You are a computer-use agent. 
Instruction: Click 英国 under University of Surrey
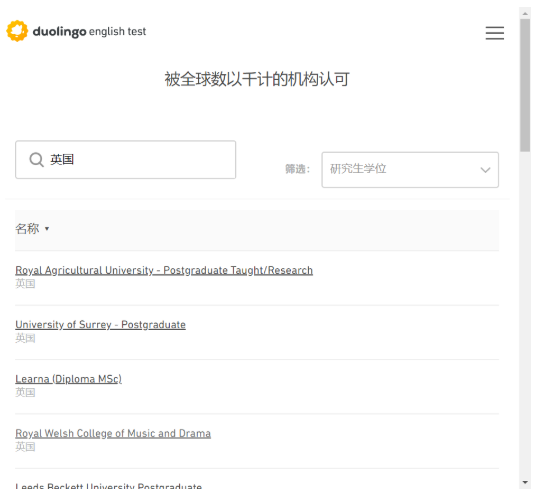click(x=25, y=338)
